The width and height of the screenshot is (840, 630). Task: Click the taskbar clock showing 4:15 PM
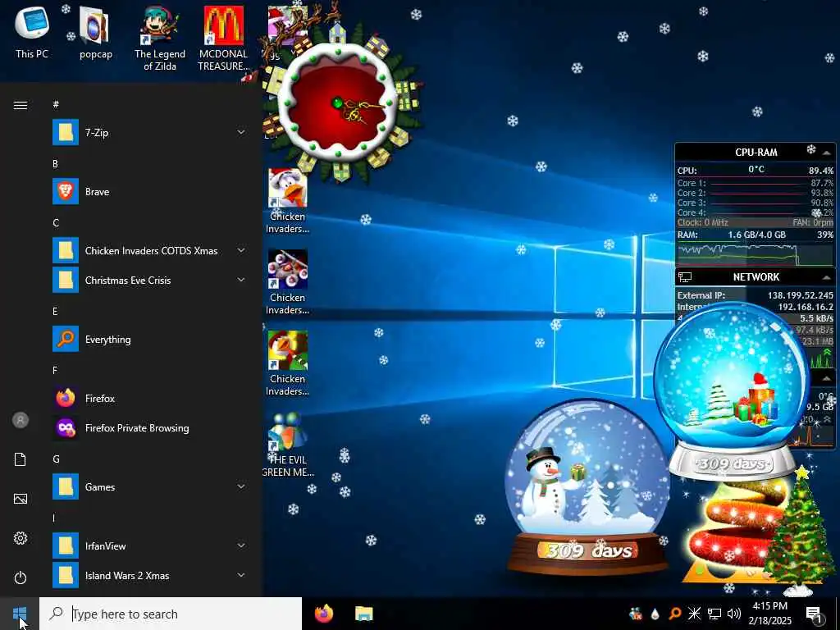(770, 614)
